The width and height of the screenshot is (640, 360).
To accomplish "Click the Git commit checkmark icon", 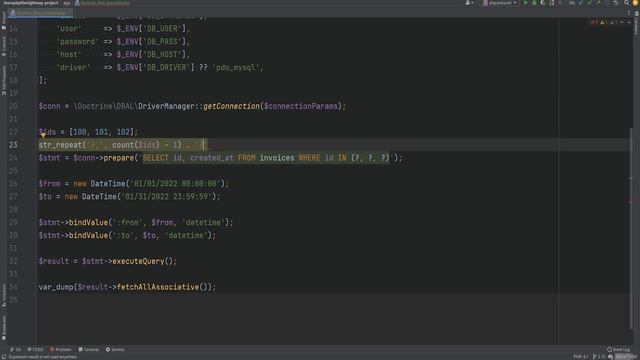I will tap(589, 3).
